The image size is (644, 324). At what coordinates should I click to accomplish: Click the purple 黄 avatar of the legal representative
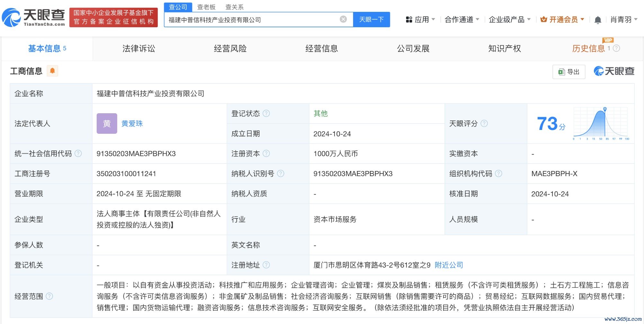pyautogui.click(x=107, y=124)
